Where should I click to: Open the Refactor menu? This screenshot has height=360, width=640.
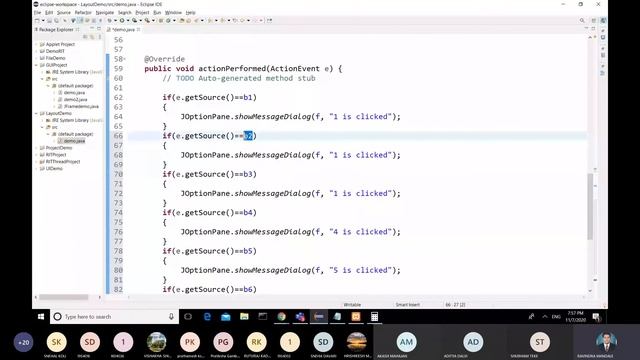83,13
